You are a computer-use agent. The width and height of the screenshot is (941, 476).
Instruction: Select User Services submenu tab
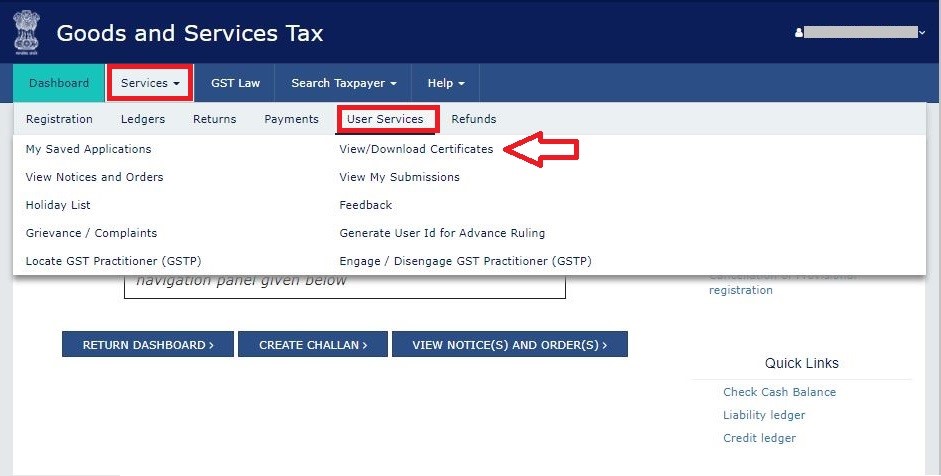pos(385,119)
